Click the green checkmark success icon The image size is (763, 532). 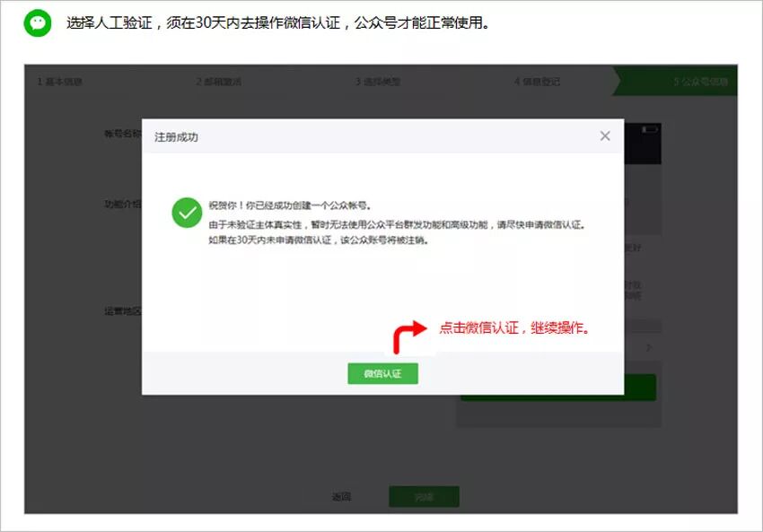(187, 213)
